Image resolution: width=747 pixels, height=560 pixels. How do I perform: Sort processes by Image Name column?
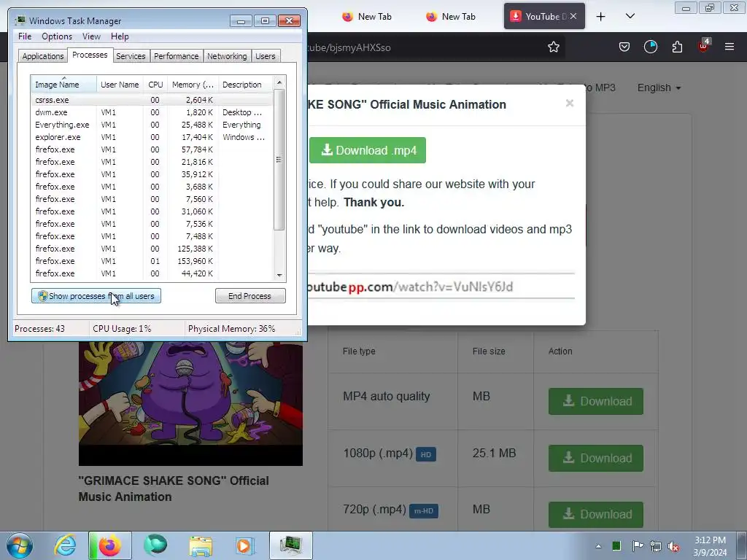click(x=64, y=85)
